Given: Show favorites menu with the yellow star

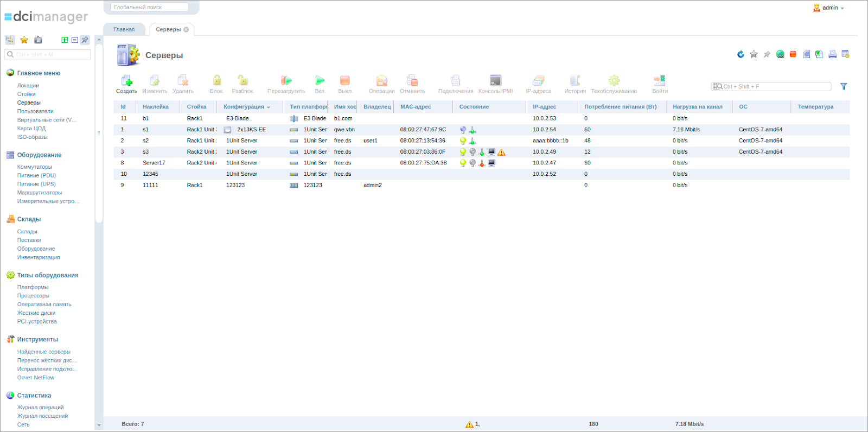Looking at the screenshot, I should coord(24,40).
